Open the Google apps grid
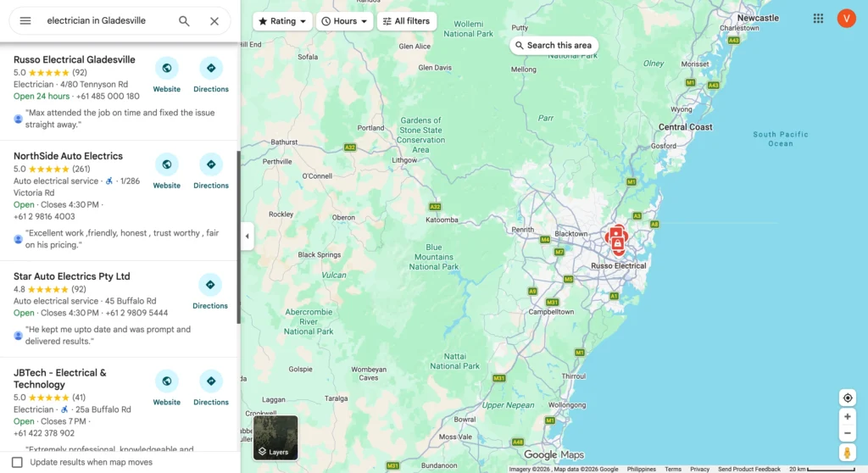This screenshot has width=868, height=473. (818, 19)
